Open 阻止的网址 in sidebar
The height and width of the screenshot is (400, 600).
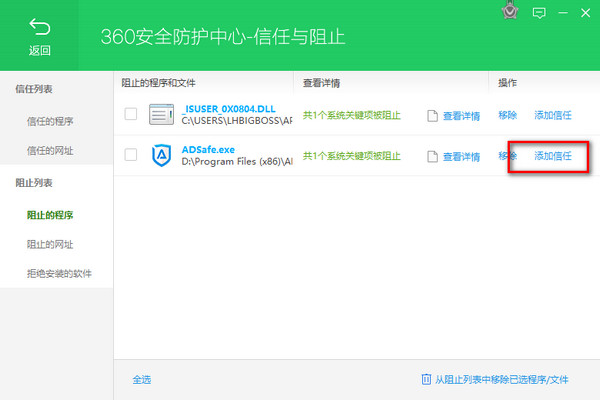tap(50, 244)
